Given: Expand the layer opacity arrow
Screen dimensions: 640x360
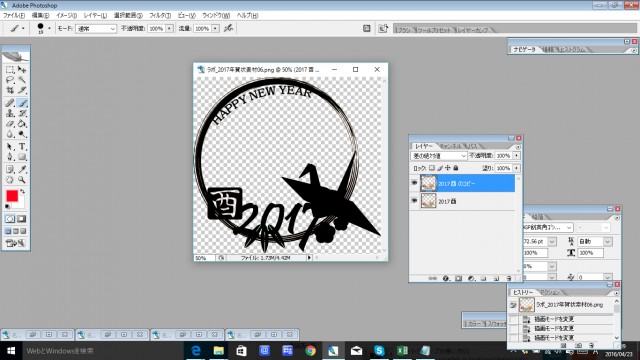Looking at the screenshot, I should click(517, 156).
